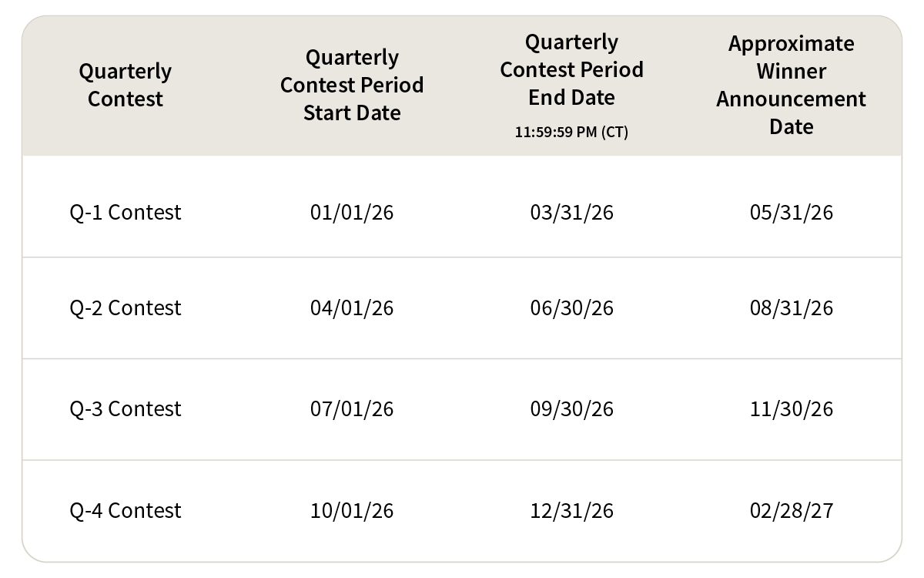
Task: Click the Quarterly Contest Period End Date header
Action: tap(571, 70)
